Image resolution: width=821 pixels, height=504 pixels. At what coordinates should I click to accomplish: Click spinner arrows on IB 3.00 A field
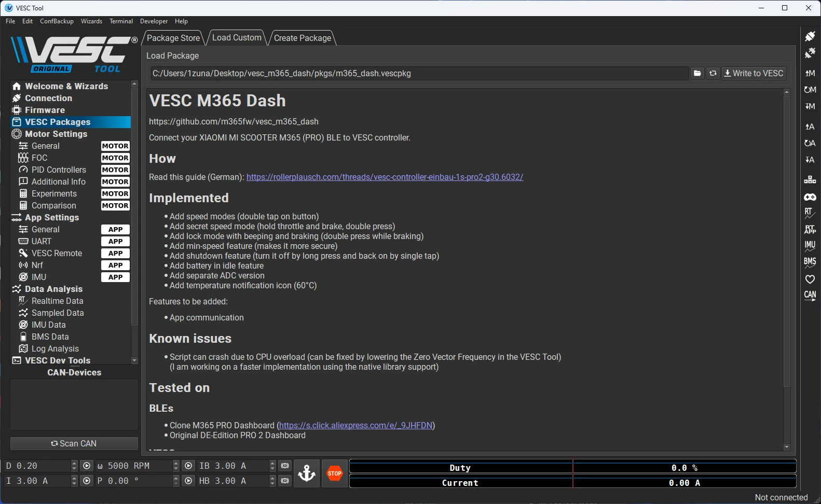tap(272, 466)
